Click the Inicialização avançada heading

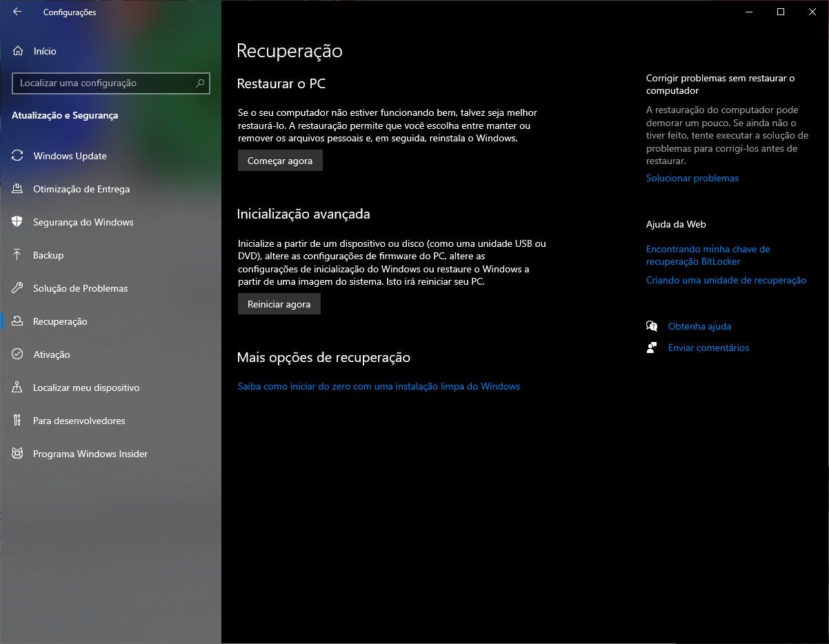pos(303,214)
